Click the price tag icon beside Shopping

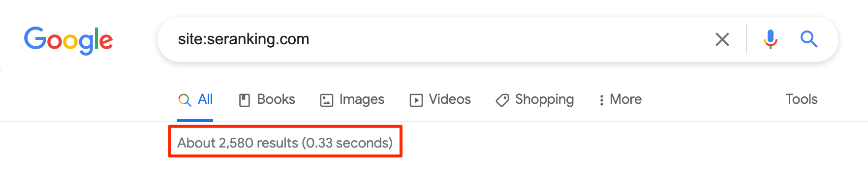click(502, 100)
